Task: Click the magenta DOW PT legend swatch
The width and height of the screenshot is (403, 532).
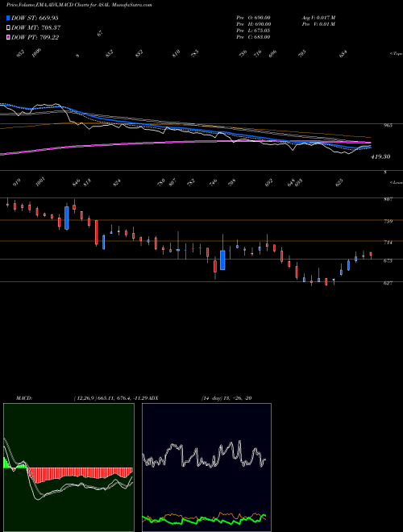Action: click(x=8, y=37)
